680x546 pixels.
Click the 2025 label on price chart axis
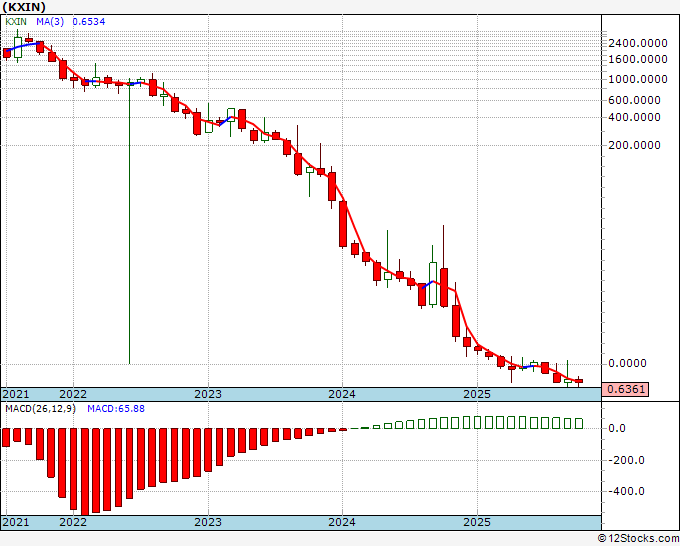[477, 394]
